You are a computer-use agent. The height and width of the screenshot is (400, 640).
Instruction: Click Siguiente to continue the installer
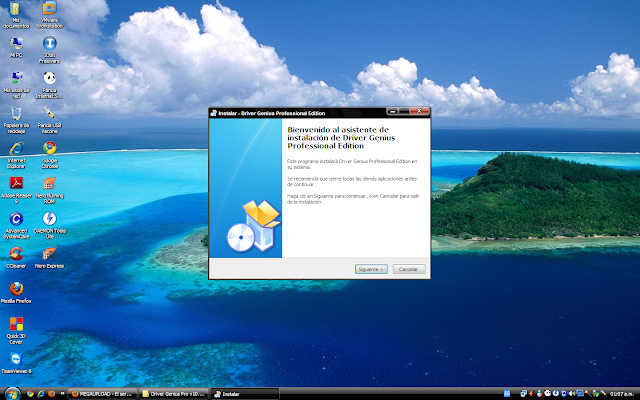coord(371,269)
